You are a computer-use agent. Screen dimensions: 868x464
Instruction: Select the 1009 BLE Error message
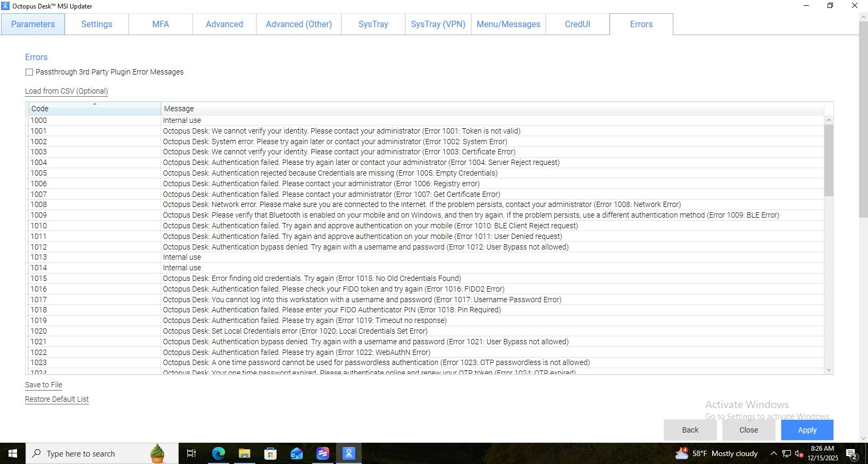[471, 215]
